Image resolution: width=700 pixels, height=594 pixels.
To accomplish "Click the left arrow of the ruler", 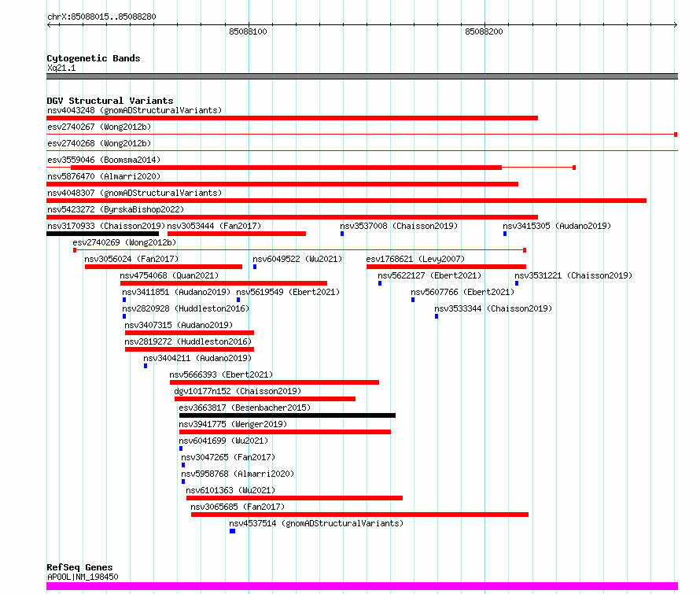I will pyautogui.click(x=49, y=25).
